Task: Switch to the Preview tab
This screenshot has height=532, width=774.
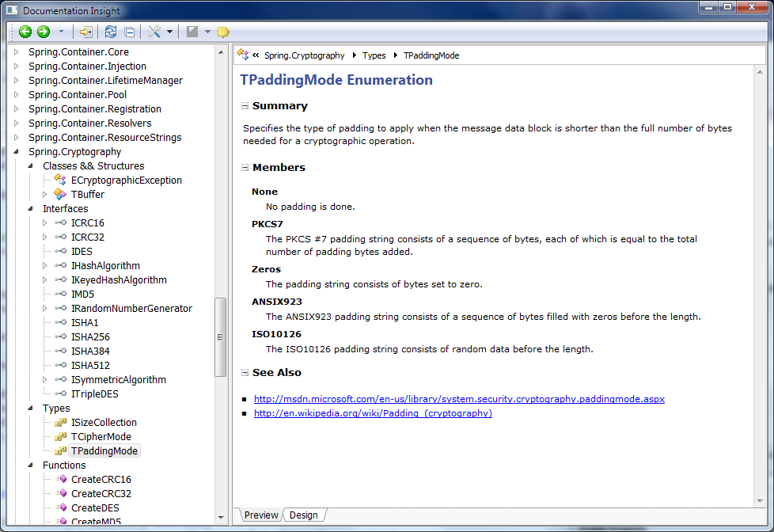Action: click(261, 515)
